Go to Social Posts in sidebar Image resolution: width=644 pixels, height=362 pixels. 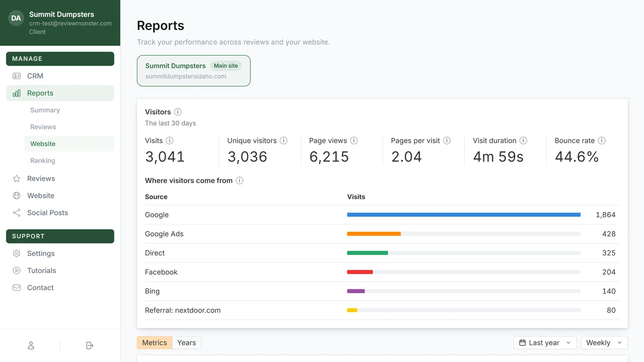pyautogui.click(x=47, y=213)
